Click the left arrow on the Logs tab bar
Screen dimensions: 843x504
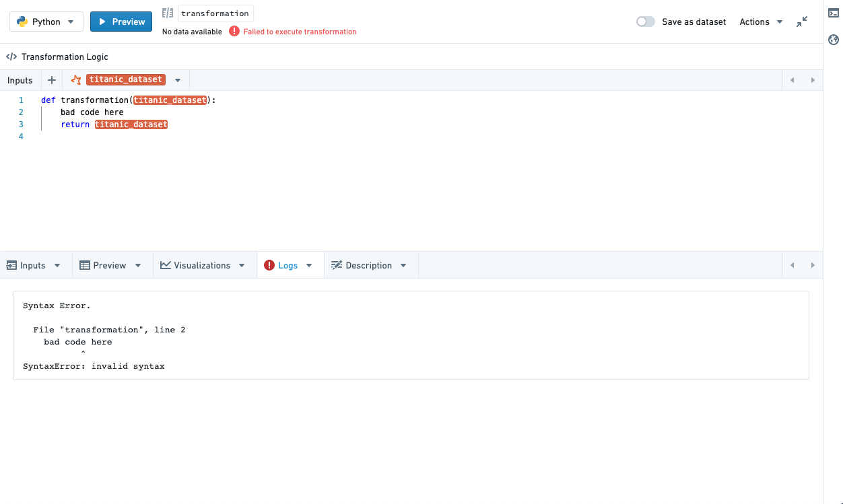tap(792, 265)
